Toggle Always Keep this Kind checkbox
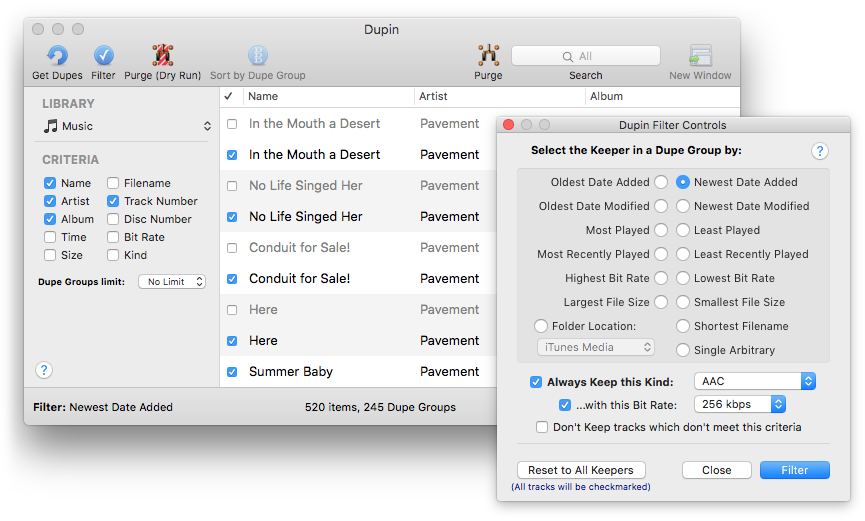Screen dimensions: 865x521 click(x=536, y=382)
